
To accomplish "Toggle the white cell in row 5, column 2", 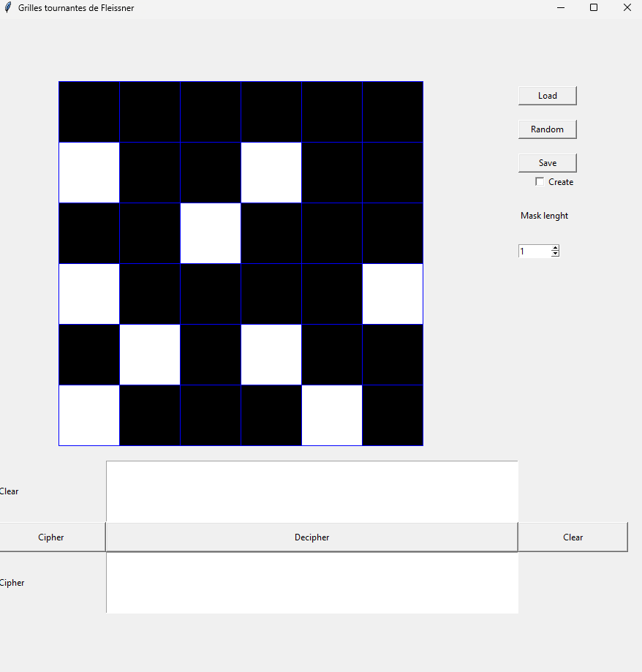I will [150, 355].
